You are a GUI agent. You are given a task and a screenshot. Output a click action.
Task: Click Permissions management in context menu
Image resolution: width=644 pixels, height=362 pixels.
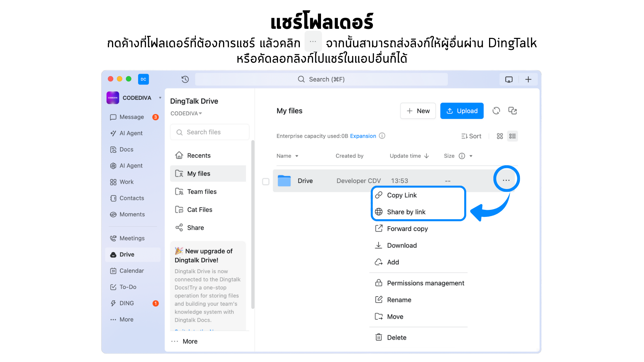pos(425,283)
